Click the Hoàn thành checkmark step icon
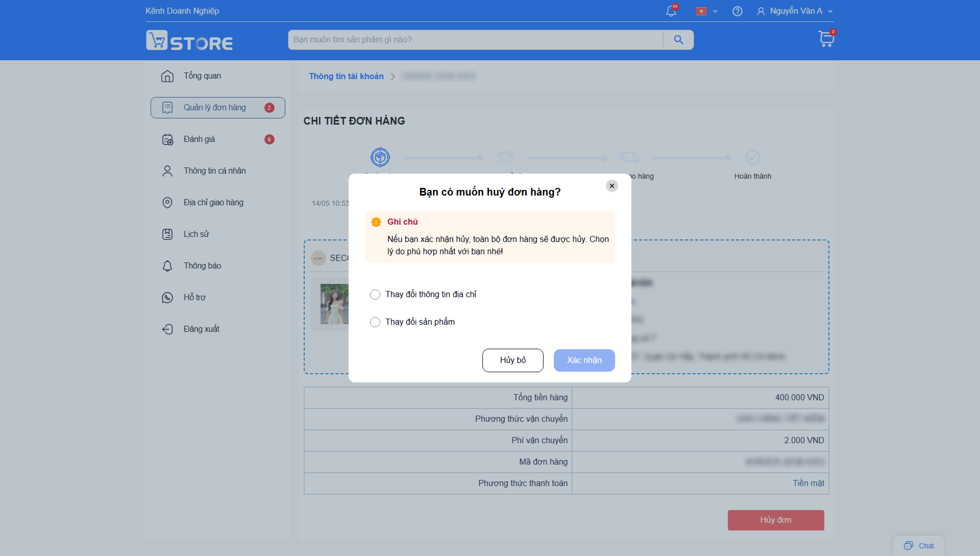Viewport: 980px width, 556px height. tap(752, 157)
